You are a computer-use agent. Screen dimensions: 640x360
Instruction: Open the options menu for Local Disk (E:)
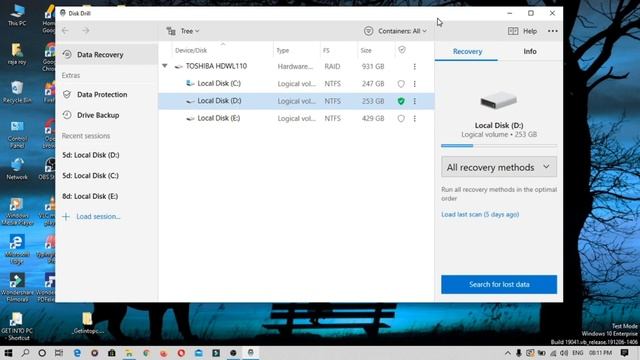[x=415, y=118]
